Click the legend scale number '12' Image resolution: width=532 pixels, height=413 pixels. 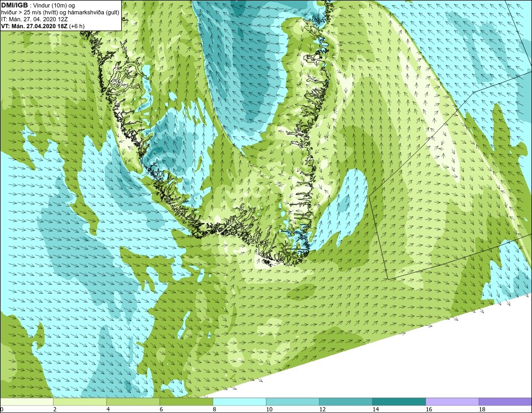[322, 409]
